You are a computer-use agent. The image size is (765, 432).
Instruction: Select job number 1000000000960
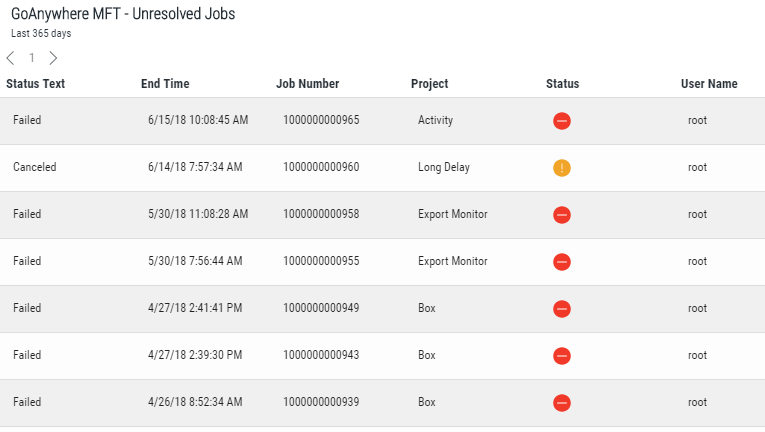pos(321,167)
